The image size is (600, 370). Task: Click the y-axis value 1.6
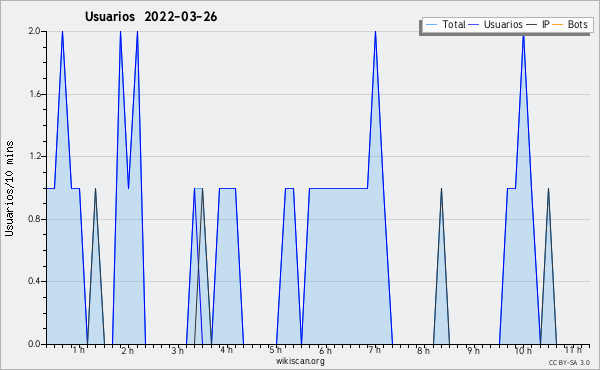tap(34, 94)
